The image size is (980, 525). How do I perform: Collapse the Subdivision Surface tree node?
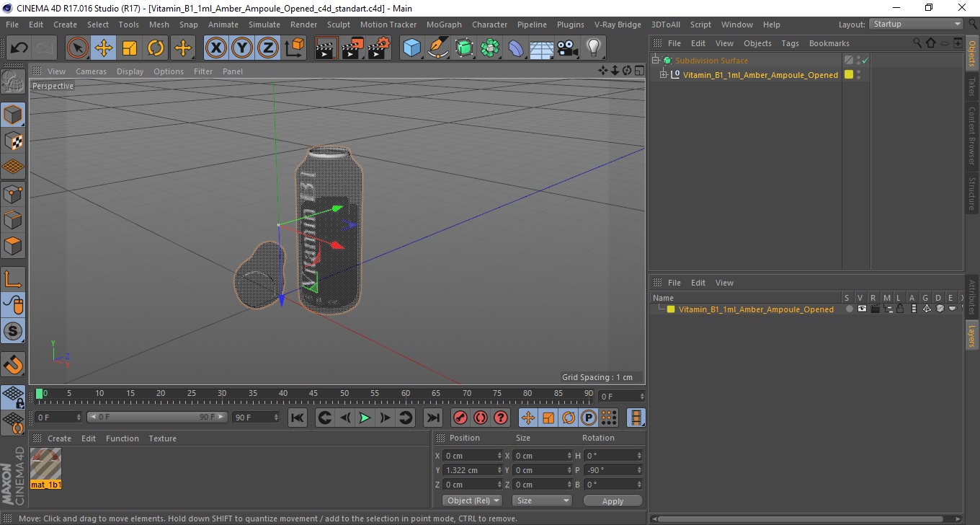tap(656, 61)
